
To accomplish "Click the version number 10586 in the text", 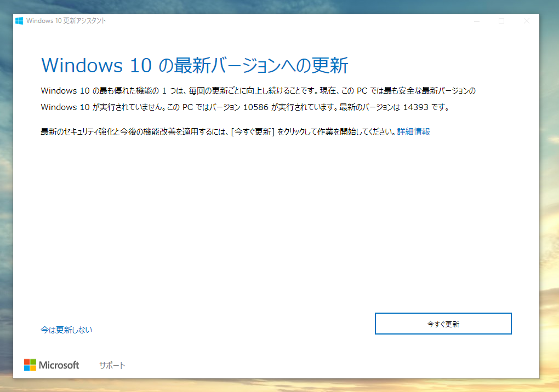I will click(x=255, y=107).
